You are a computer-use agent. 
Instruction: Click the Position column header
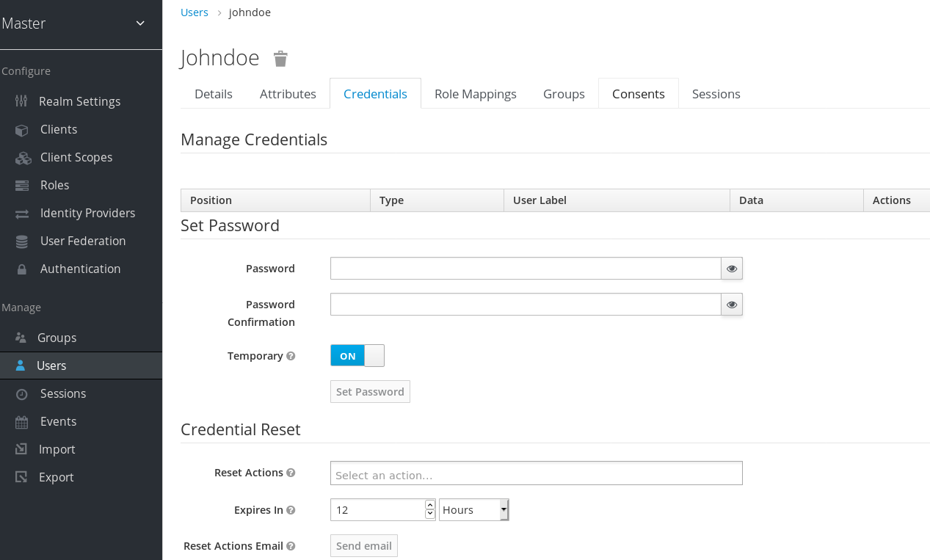click(275, 200)
